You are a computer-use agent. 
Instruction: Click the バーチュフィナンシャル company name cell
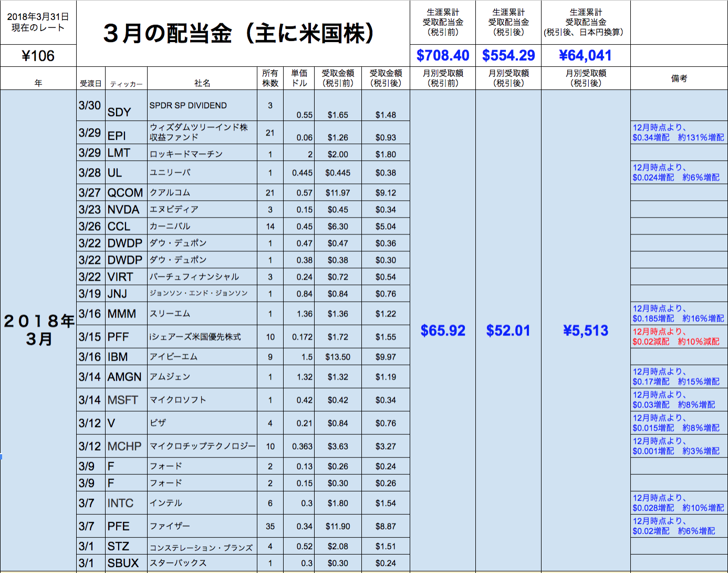202,277
